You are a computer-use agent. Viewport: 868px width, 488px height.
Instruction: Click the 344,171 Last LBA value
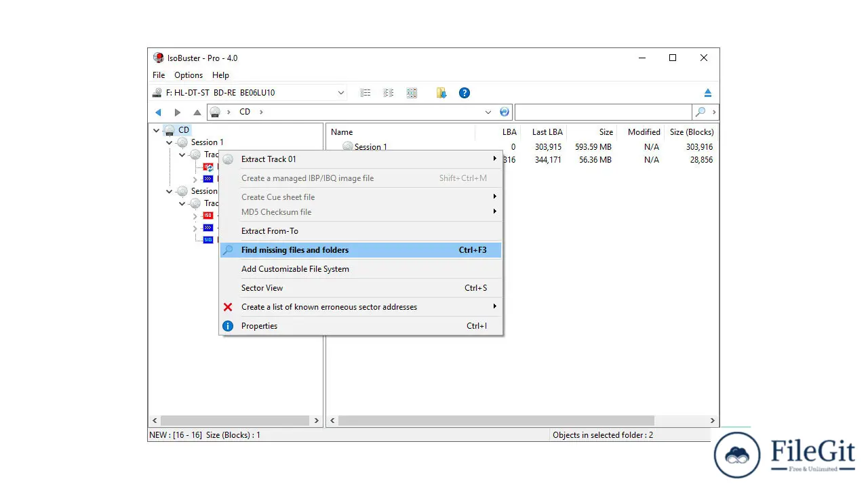click(548, 160)
